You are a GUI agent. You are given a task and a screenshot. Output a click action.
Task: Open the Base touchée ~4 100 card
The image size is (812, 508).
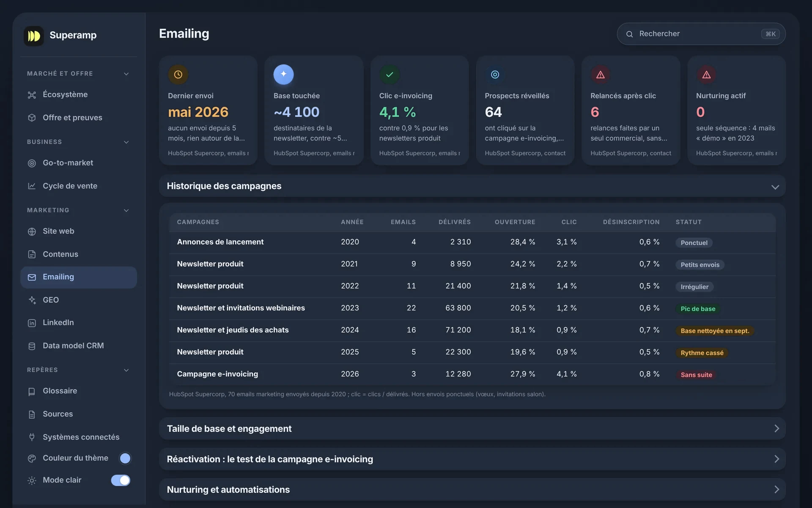click(x=314, y=110)
